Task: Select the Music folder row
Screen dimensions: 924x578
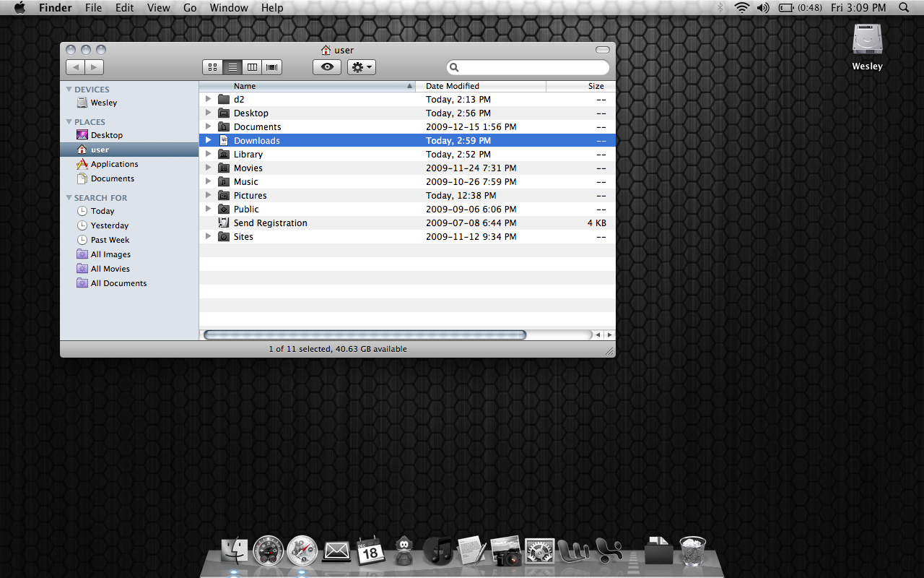Action: (407, 181)
